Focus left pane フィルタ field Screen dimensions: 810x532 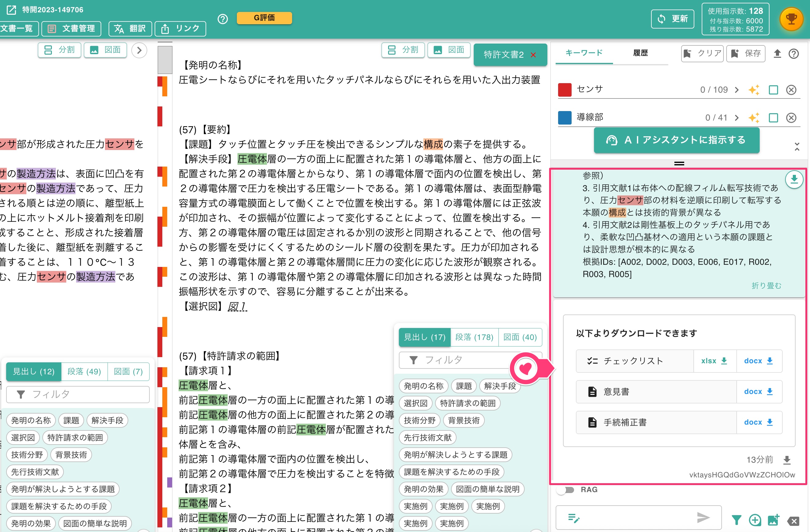78,394
